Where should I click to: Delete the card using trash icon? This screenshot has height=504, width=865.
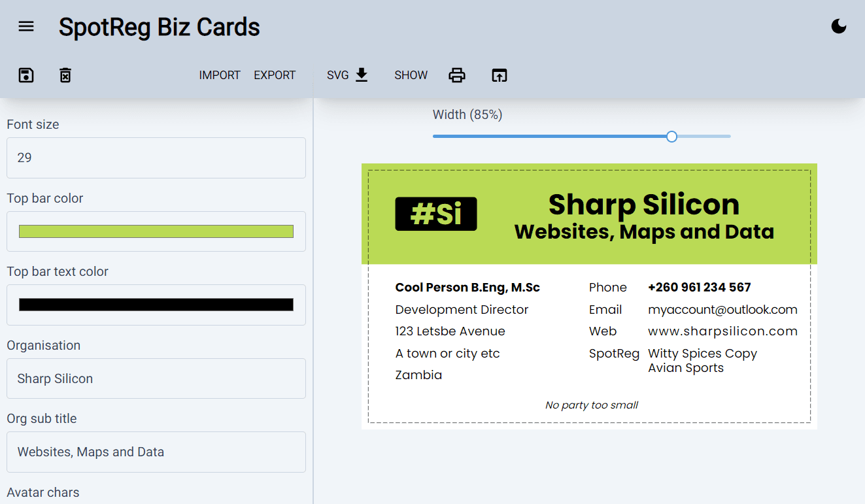(65, 75)
